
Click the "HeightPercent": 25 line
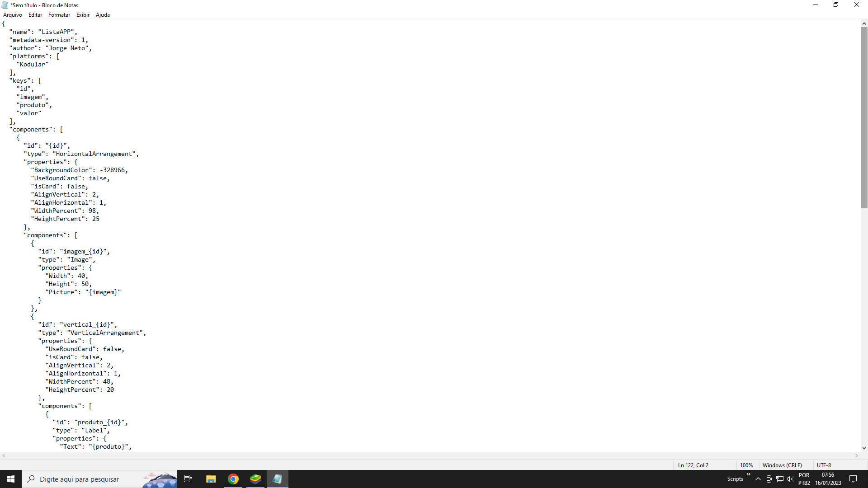click(x=65, y=219)
